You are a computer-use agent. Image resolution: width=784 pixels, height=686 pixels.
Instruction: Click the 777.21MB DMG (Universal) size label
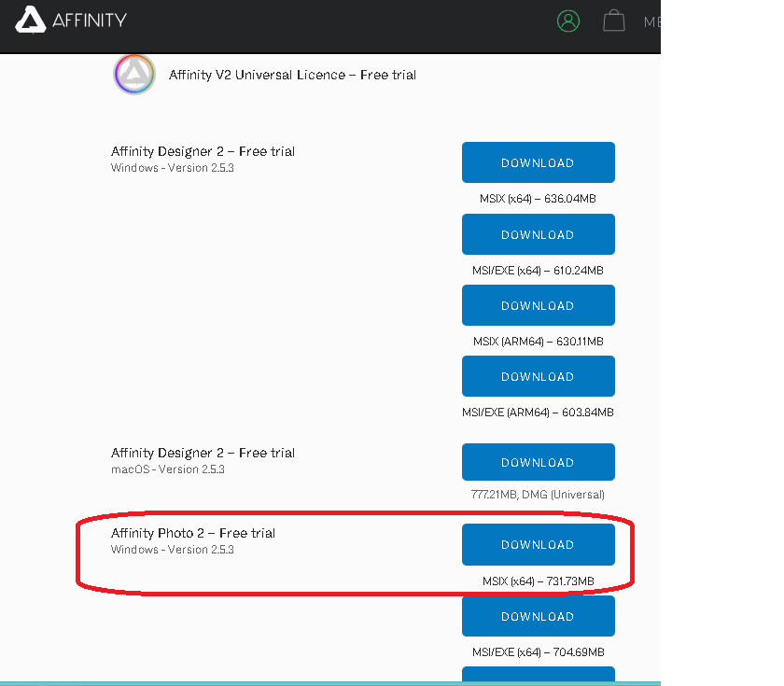(x=538, y=495)
